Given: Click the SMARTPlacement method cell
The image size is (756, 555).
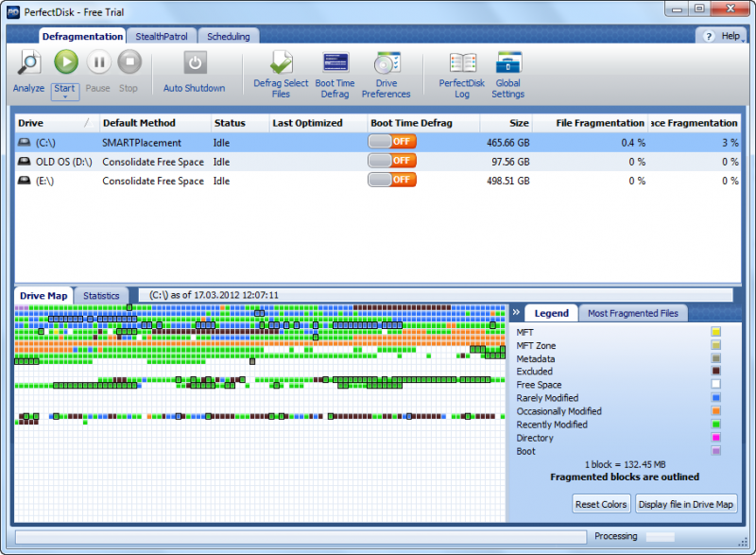Looking at the screenshot, I should tap(142, 143).
